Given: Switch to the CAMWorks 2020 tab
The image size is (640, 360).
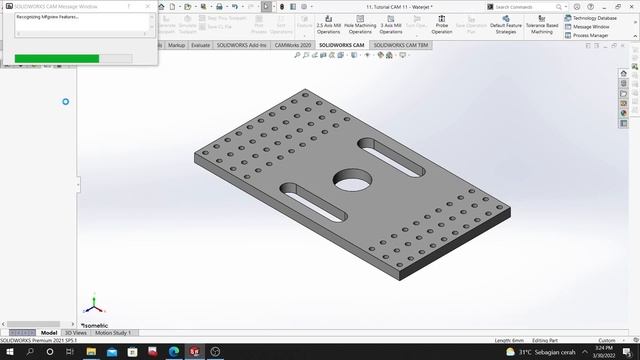Looking at the screenshot, I should (293, 45).
